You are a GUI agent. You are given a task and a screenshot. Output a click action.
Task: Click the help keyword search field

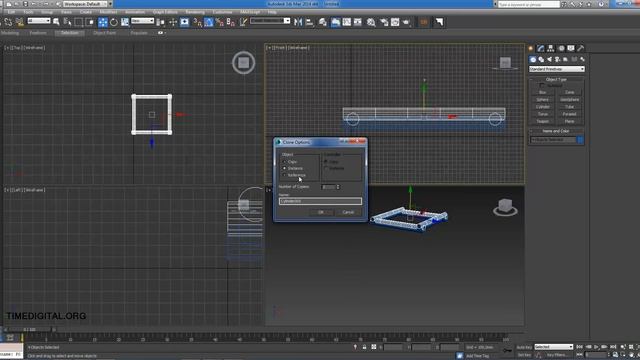(529, 4)
